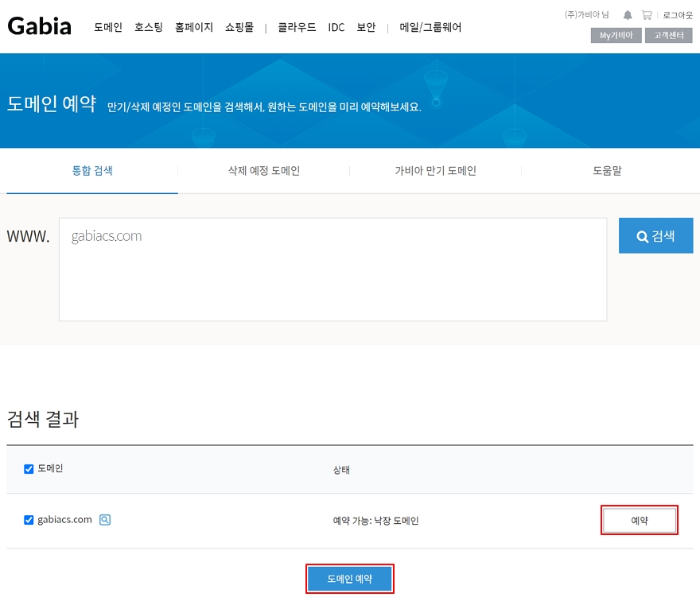Open the 호스팅 menu
Image resolution: width=700 pixels, height=605 pixels.
tap(149, 27)
